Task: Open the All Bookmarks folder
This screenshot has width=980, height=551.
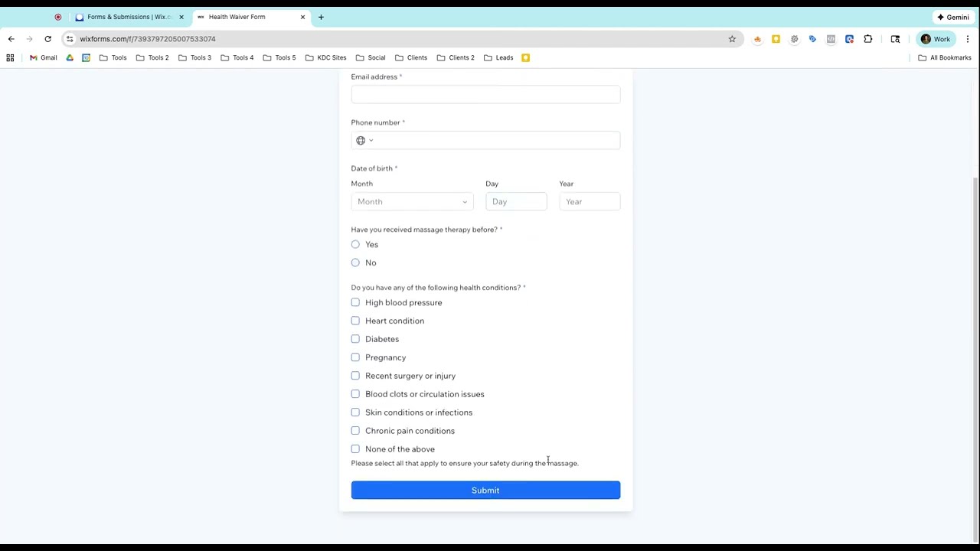Action: point(945,57)
